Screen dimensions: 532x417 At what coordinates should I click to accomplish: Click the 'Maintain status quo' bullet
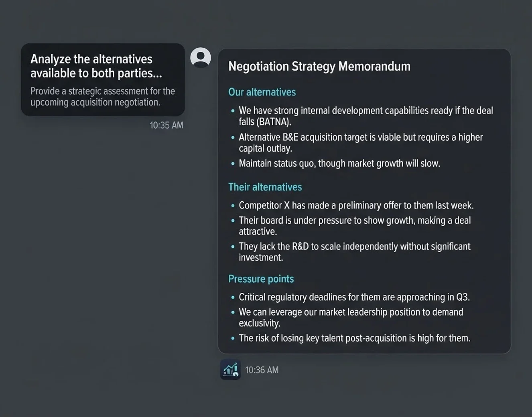335,164
